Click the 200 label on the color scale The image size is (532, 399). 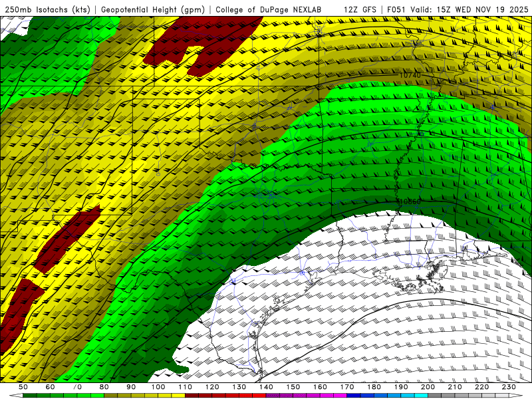point(428,387)
